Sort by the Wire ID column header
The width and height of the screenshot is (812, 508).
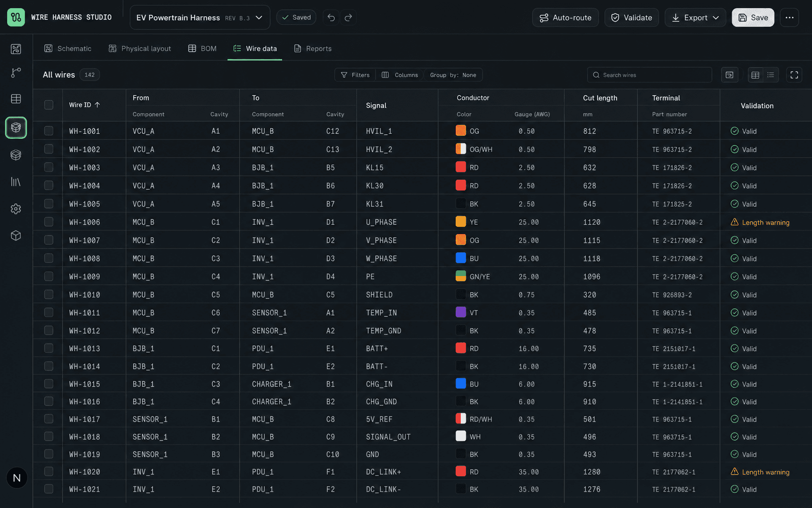point(85,105)
